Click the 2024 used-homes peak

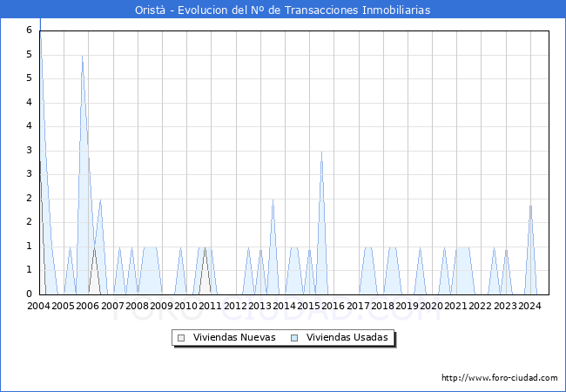coord(530,206)
